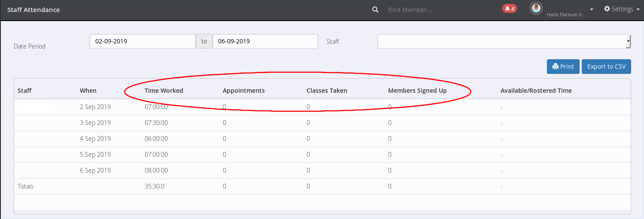Image resolution: width=644 pixels, height=219 pixels.
Task: Open the notifications bell badge
Action: pos(509,9)
